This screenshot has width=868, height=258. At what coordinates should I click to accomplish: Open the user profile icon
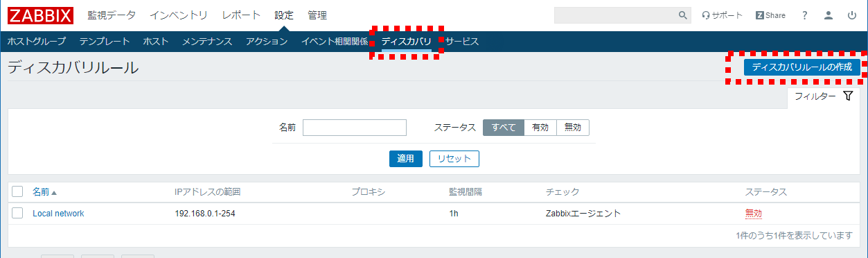point(828,15)
